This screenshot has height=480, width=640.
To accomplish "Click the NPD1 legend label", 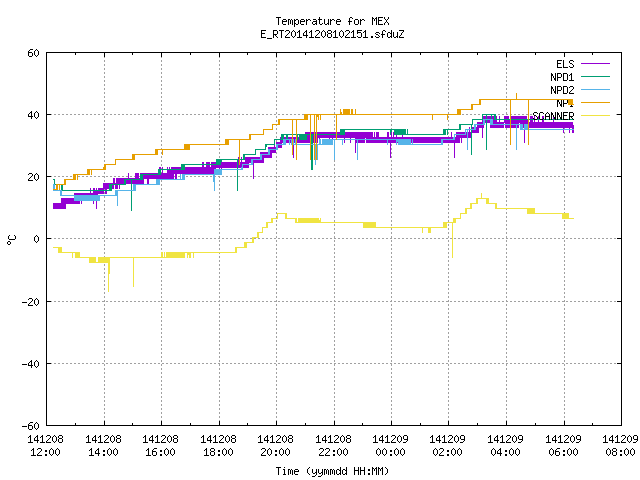I will pos(562,77).
